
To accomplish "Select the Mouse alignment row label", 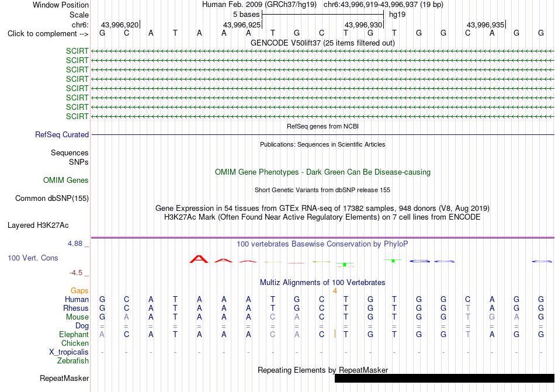I will (x=77, y=317).
